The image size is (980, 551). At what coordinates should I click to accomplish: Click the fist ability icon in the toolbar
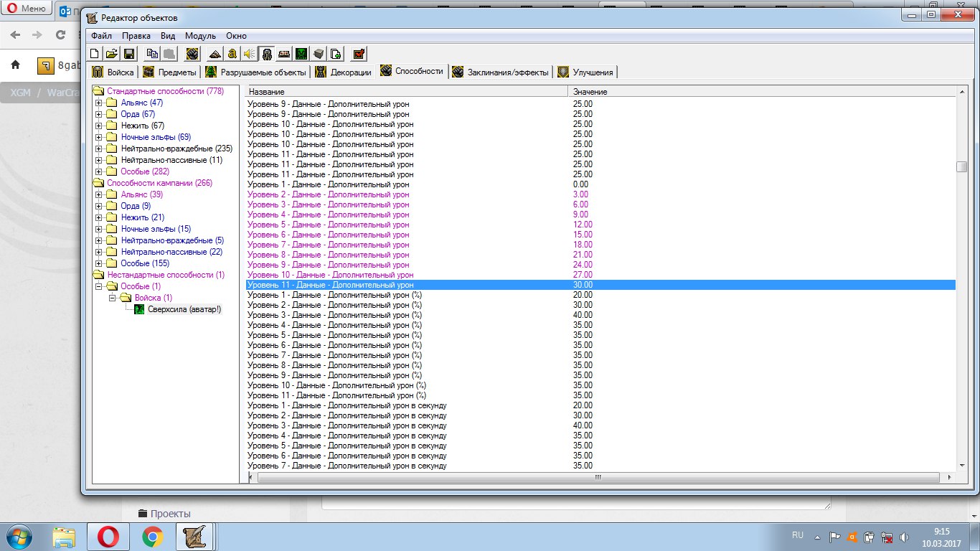[192, 53]
